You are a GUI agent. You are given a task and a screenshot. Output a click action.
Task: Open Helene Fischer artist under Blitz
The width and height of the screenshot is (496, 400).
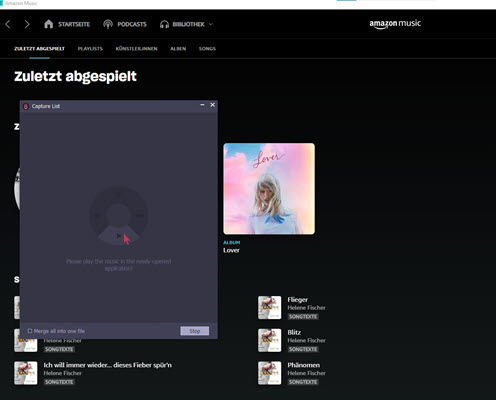coord(306,340)
